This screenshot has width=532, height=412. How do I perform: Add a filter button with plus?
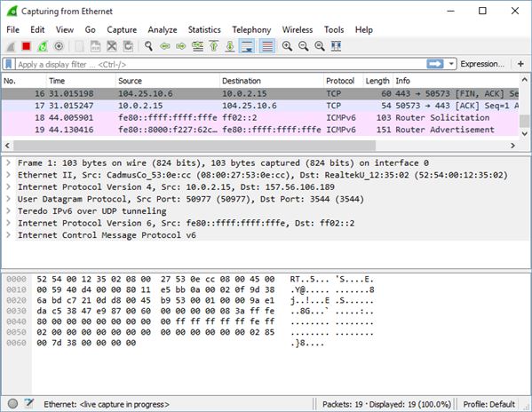point(520,64)
